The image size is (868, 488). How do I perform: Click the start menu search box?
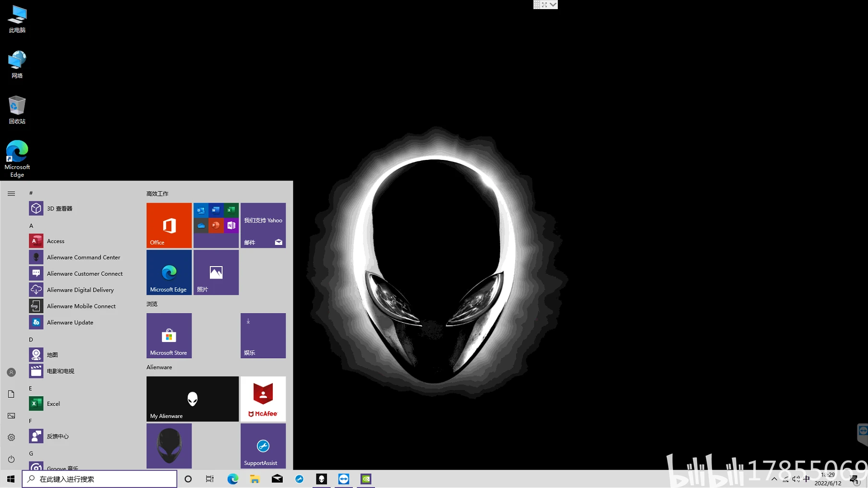99,478
